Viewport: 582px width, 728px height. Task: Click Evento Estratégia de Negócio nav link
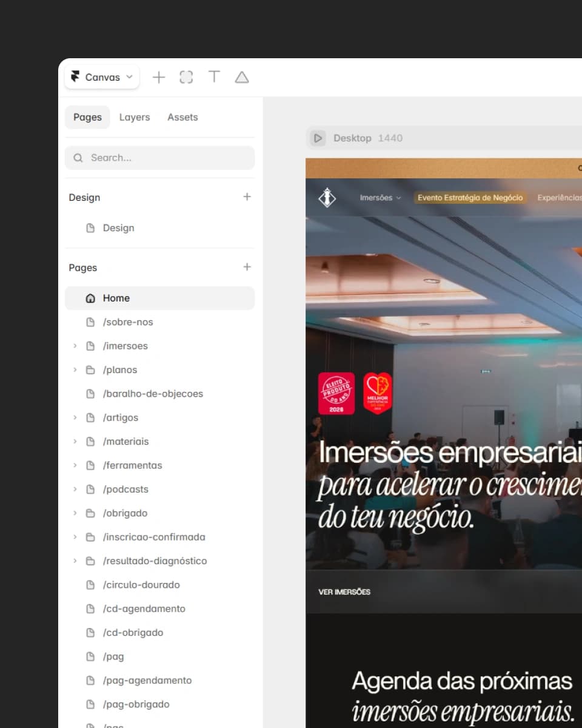tap(470, 198)
